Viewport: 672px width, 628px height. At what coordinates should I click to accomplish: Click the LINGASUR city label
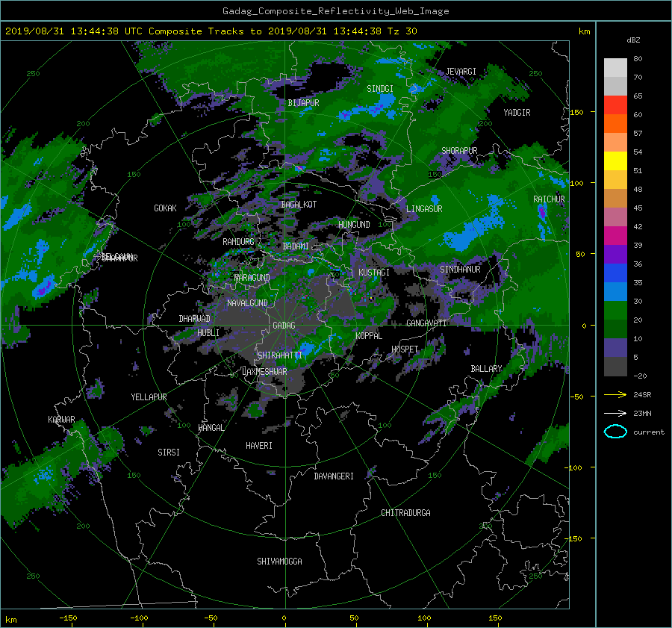pos(424,209)
